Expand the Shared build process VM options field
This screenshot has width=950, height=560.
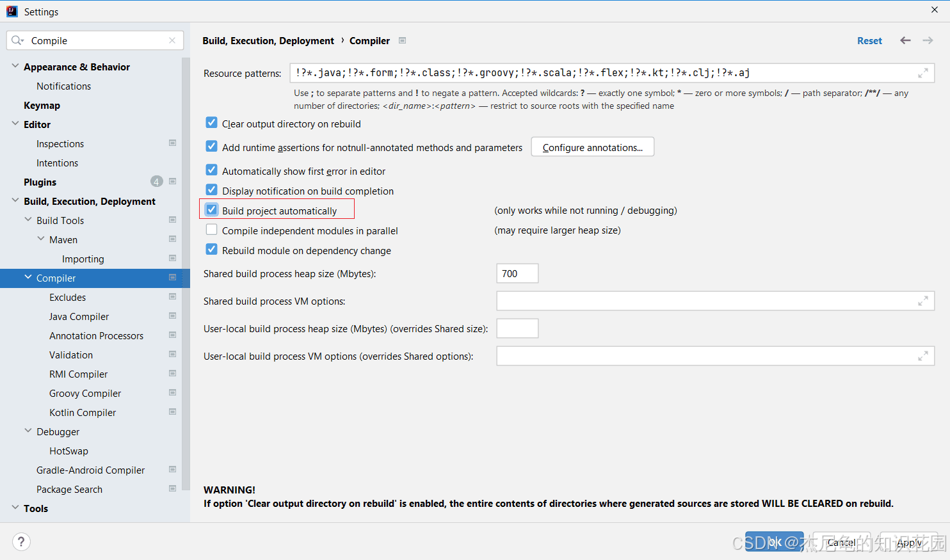[x=924, y=301]
